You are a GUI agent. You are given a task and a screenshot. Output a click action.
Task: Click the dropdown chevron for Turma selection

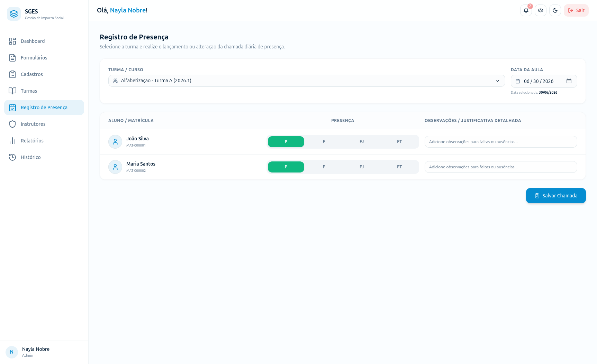click(498, 81)
